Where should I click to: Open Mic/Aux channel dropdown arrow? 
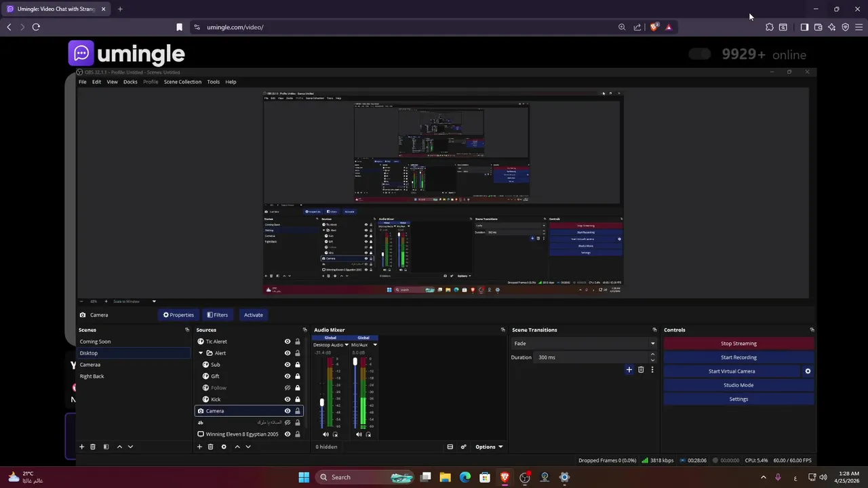point(374,345)
